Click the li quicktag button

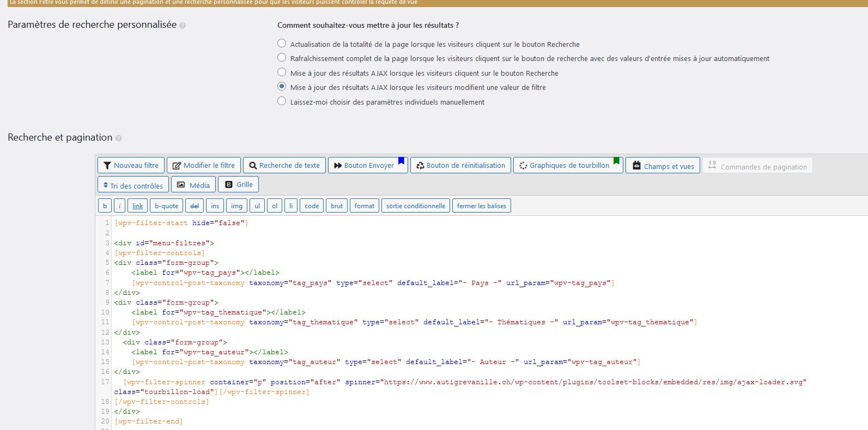click(291, 205)
